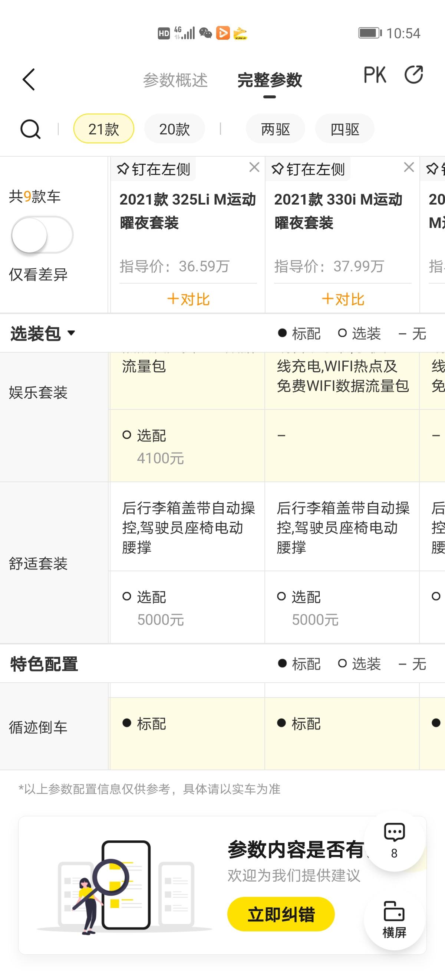Switch to landscape with 横屏 button

[394, 919]
